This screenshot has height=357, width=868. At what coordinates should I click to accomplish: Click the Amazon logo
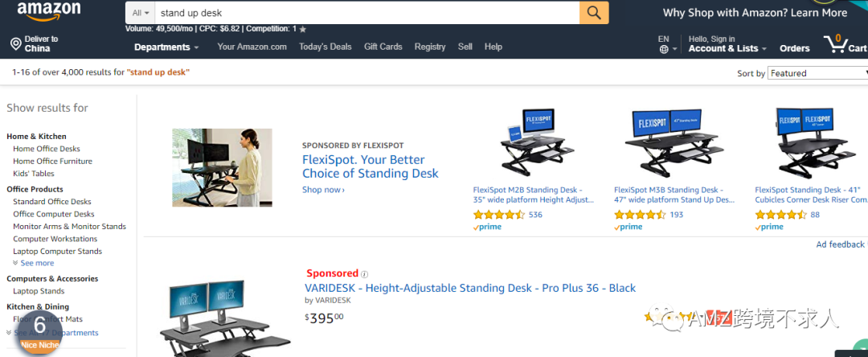pos(49,11)
